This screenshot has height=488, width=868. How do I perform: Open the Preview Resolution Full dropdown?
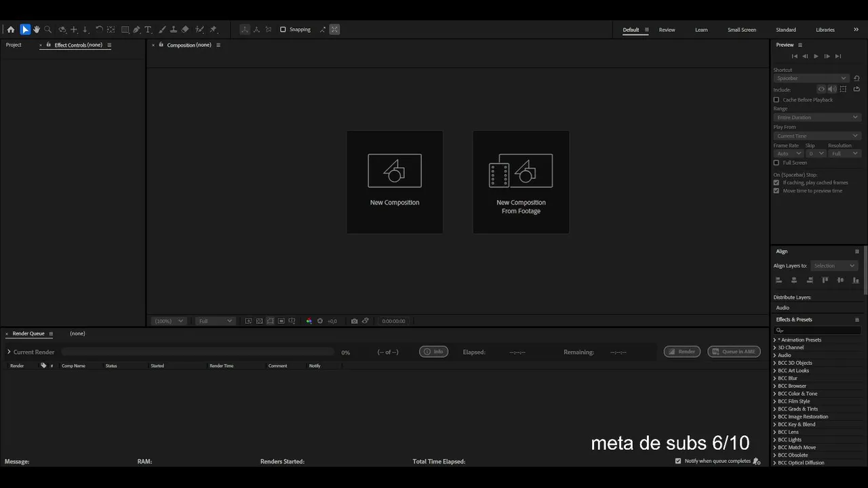coord(845,154)
